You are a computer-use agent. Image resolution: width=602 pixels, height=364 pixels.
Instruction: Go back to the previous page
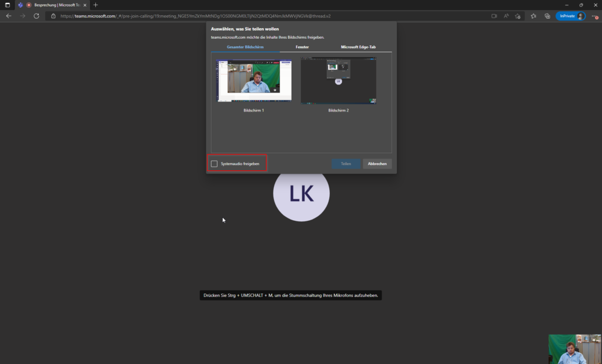point(9,16)
